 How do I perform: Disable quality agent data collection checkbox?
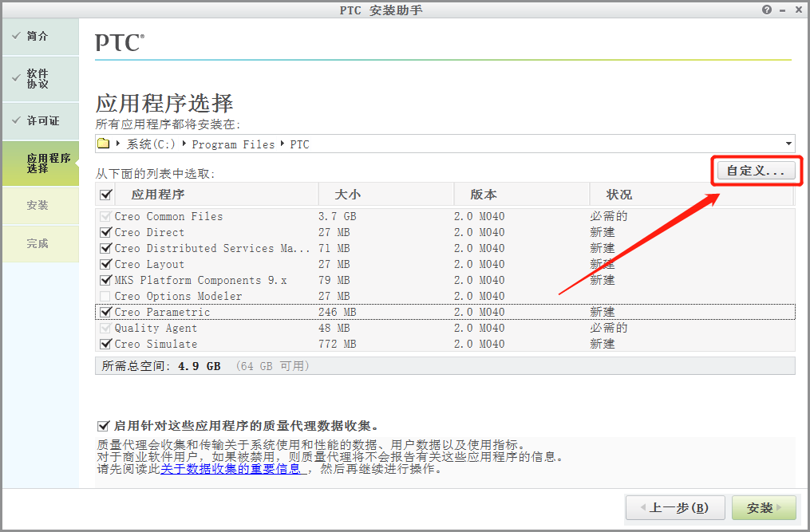pyautogui.click(x=103, y=426)
